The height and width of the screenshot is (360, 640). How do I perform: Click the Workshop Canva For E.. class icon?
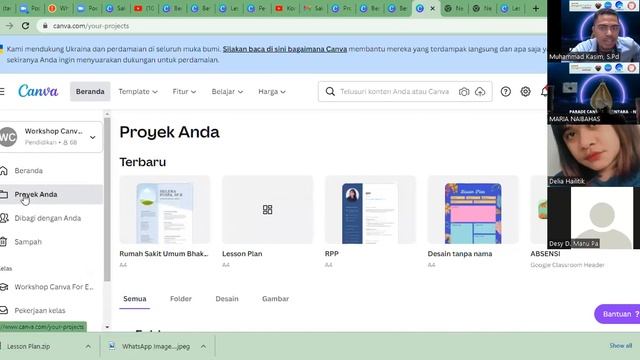pos(4,287)
